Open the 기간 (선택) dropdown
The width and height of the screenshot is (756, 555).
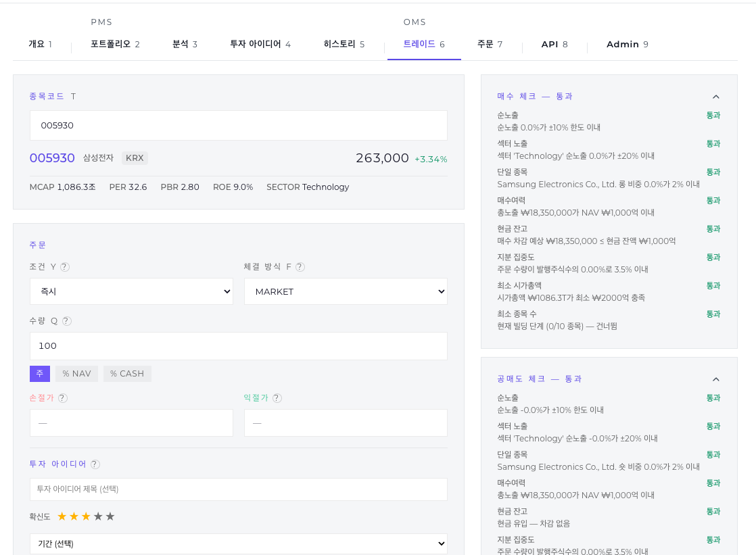pyautogui.click(x=239, y=544)
